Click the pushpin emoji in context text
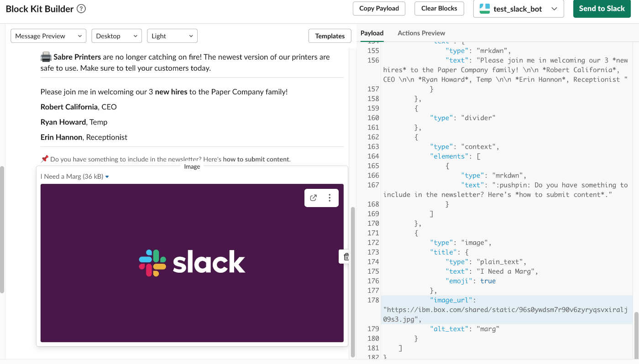 pyautogui.click(x=44, y=159)
